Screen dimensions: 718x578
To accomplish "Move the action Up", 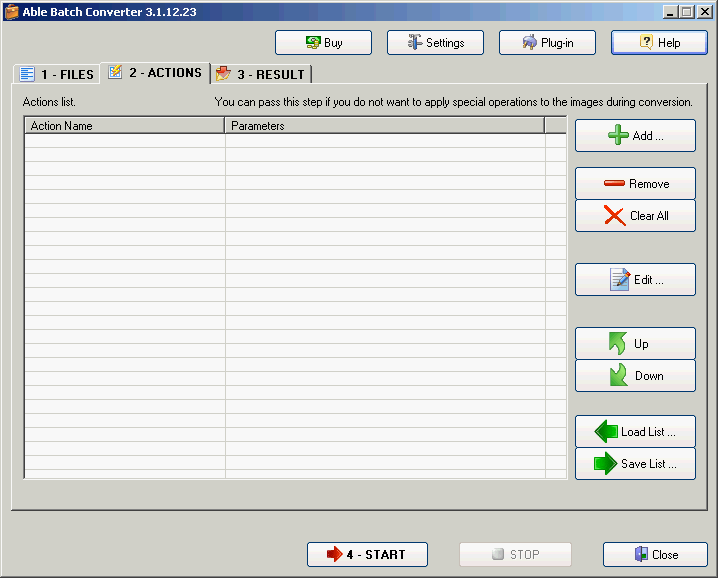I will point(635,344).
